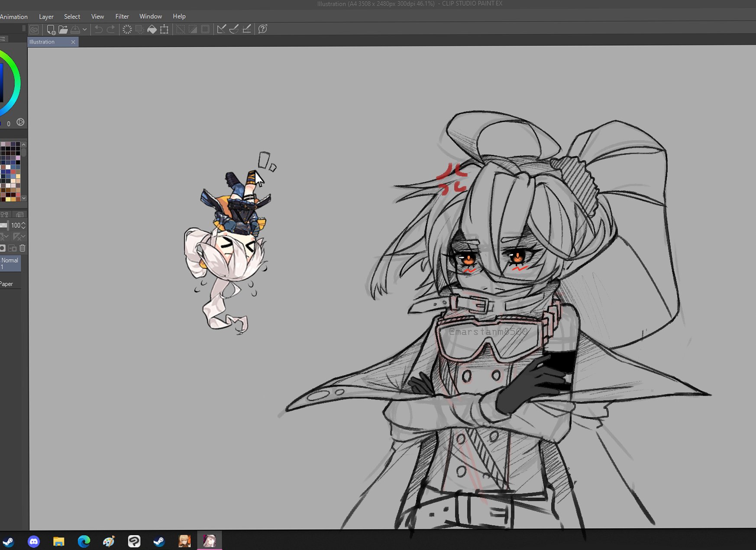Viewport: 756px width, 550px height.
Task: Click the up arrow of the color set scrollbar
Action: pyautogui.click(x=24, y=145)
